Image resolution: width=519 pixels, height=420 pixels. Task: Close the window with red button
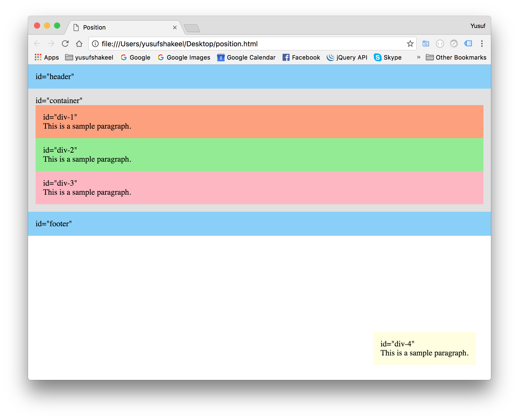tap(37, 26)
